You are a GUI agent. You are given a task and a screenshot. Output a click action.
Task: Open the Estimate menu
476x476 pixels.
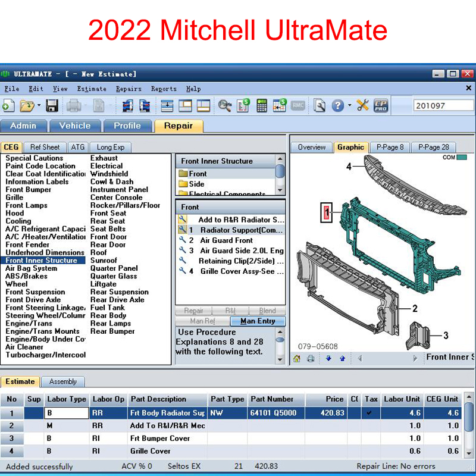click(92, 89)
